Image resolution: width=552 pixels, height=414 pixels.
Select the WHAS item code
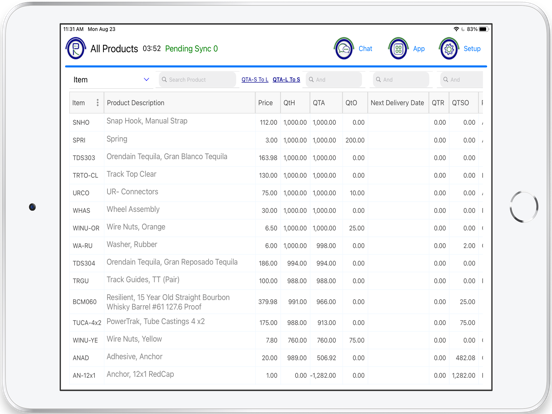(x=81, y=211)
